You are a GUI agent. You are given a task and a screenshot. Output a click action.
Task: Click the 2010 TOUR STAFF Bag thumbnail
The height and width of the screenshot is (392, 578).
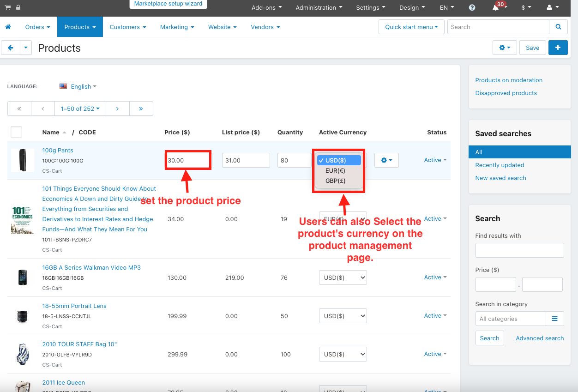coord(22,354)
